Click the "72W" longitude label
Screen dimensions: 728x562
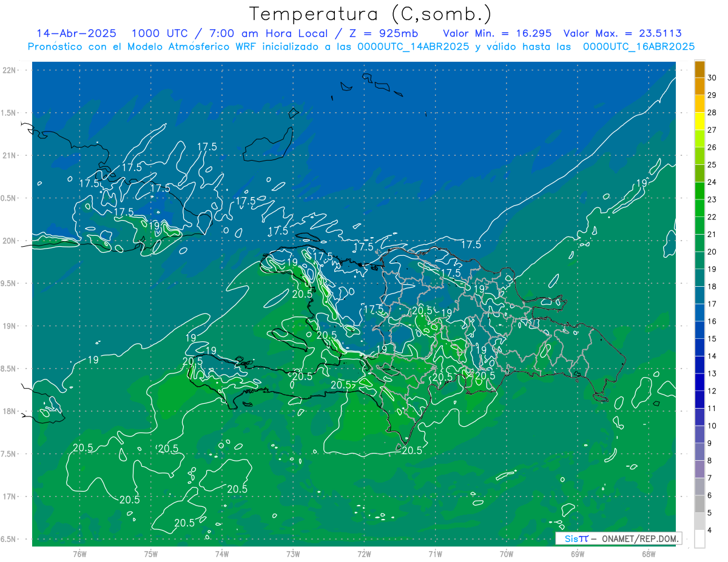click(x=364, y=554)
